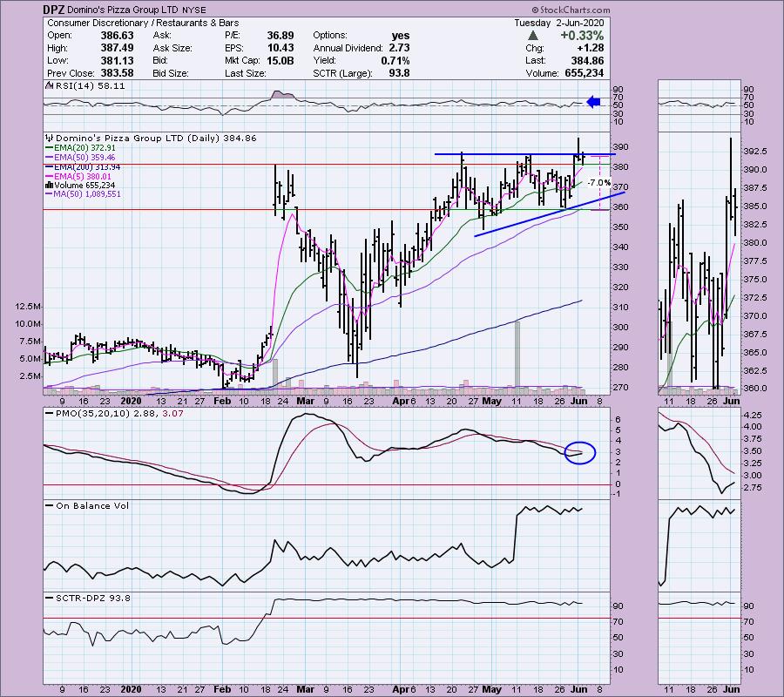
Task: Click the StockCharts.com copyright link
Action: point(571,10)
